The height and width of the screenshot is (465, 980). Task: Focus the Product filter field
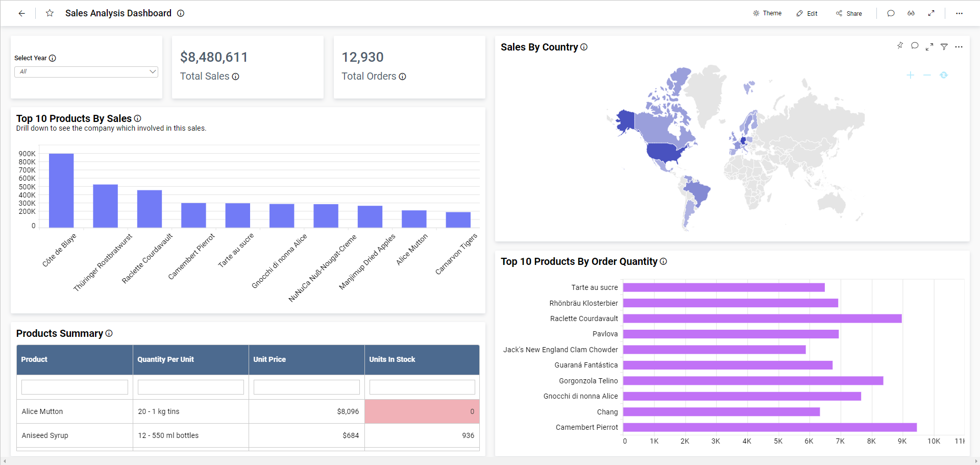pos(75,387)
